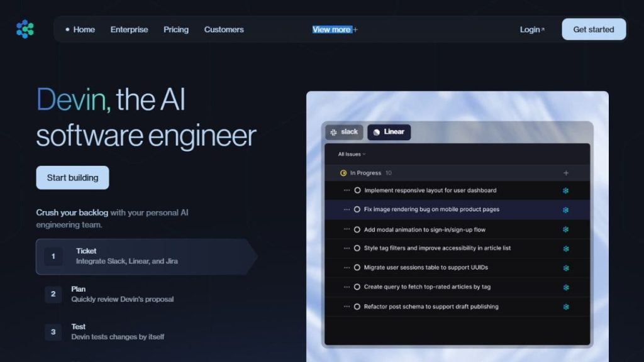The height and width of the screenshot is (362, 644).
Task: Open issue "Style tag filters and improve accessibility"
Action: pos(438,248)
